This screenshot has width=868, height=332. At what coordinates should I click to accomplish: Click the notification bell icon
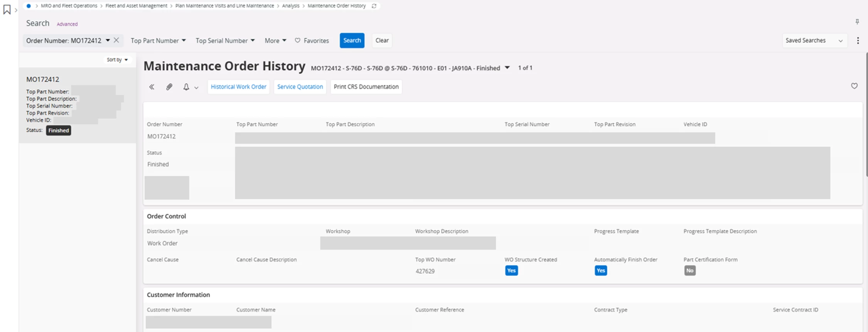point(186,87)
